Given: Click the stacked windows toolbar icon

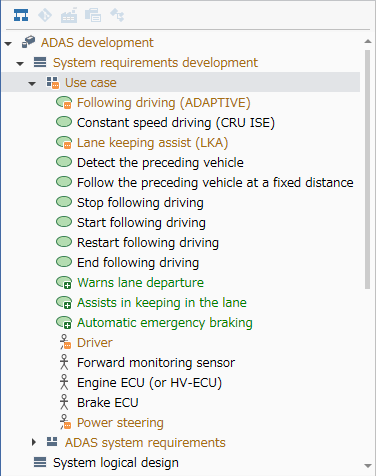Looking at the screenshot, I should 93,16.
